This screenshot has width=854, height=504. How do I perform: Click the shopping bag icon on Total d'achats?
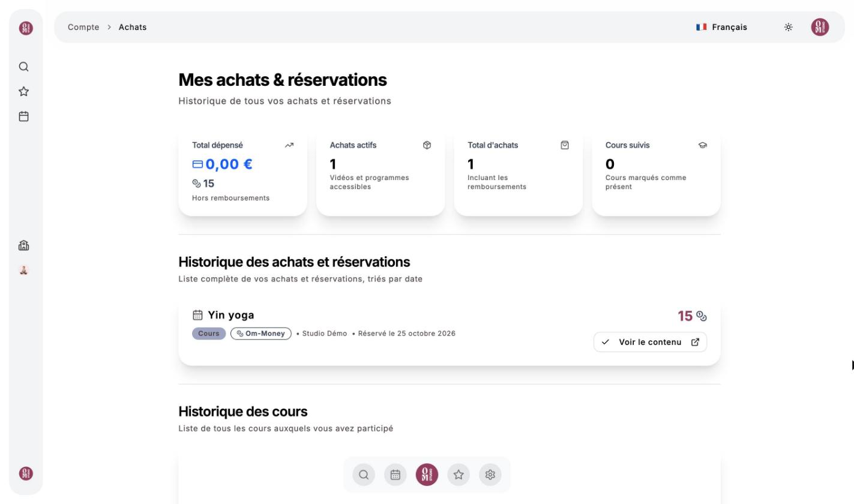click(565, 145)
